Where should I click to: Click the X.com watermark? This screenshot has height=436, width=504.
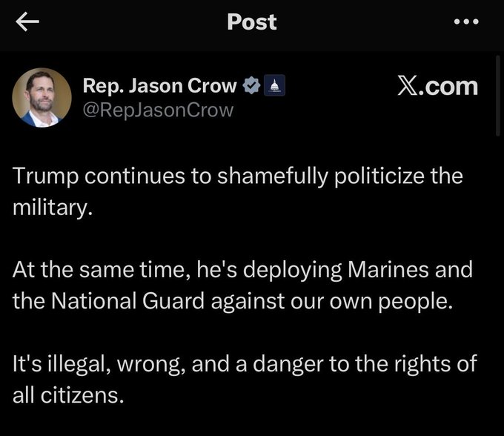437,87
